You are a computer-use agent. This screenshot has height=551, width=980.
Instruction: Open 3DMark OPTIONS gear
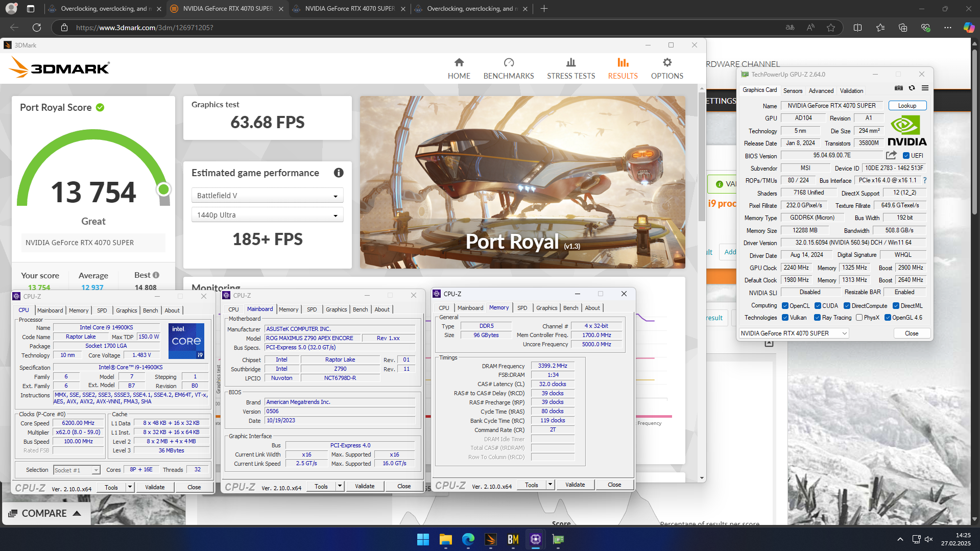coord(667,68)
